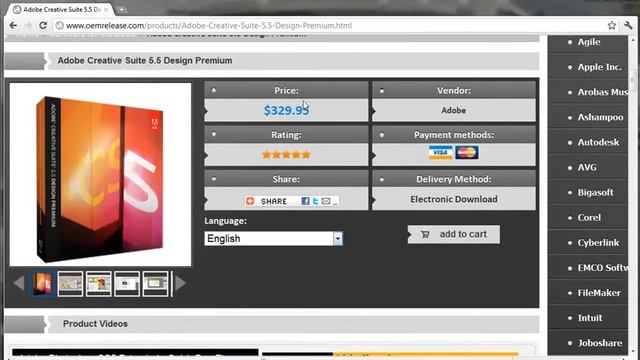Open the Bigasoft vendor link

[595, 192]
